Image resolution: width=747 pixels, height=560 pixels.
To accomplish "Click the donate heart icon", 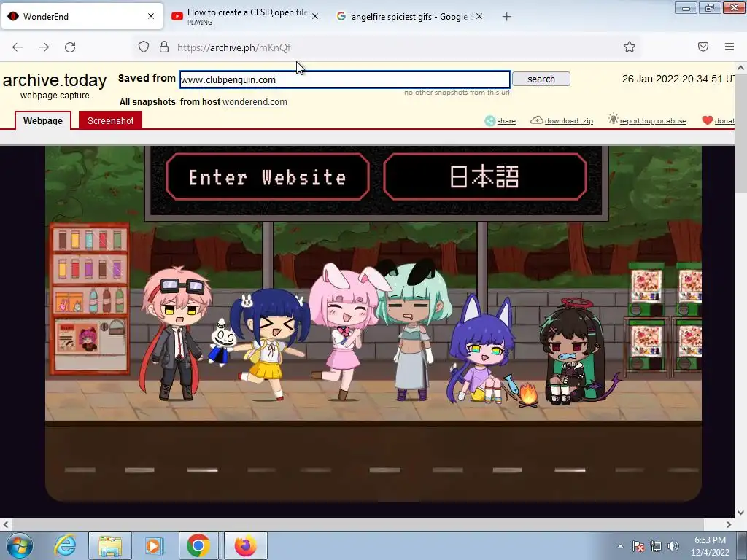I will 708,120.
